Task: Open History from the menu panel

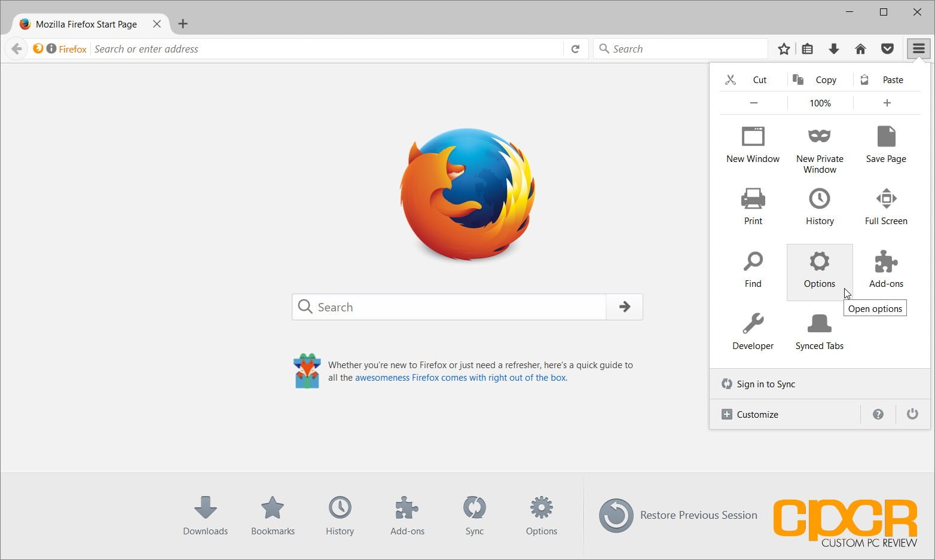Action: (820, 207)
